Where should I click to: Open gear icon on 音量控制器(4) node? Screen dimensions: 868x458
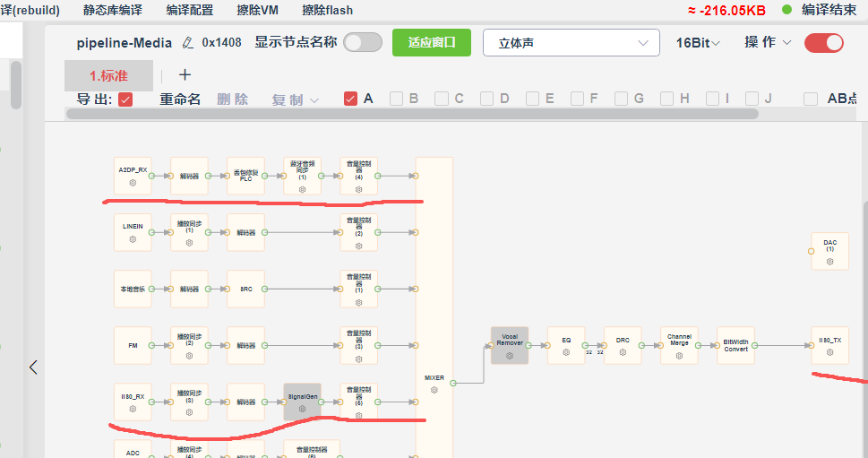[358, 189]
